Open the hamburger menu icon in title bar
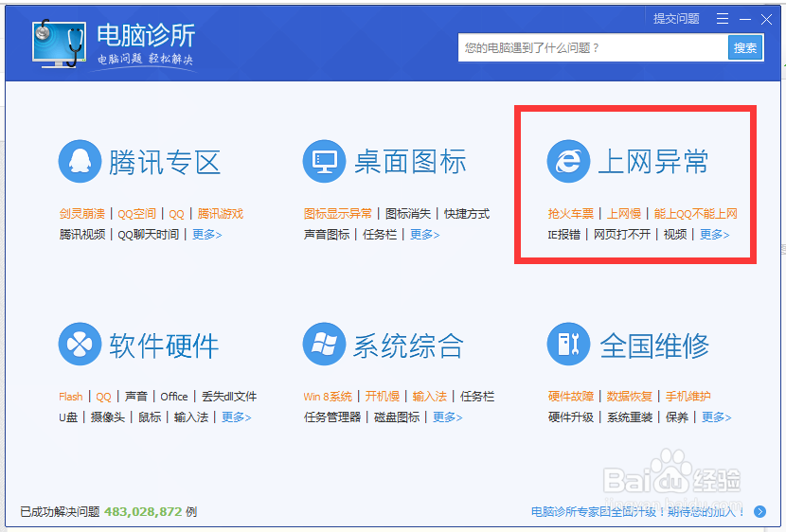The image size is (786, 532). coord(723,19)
